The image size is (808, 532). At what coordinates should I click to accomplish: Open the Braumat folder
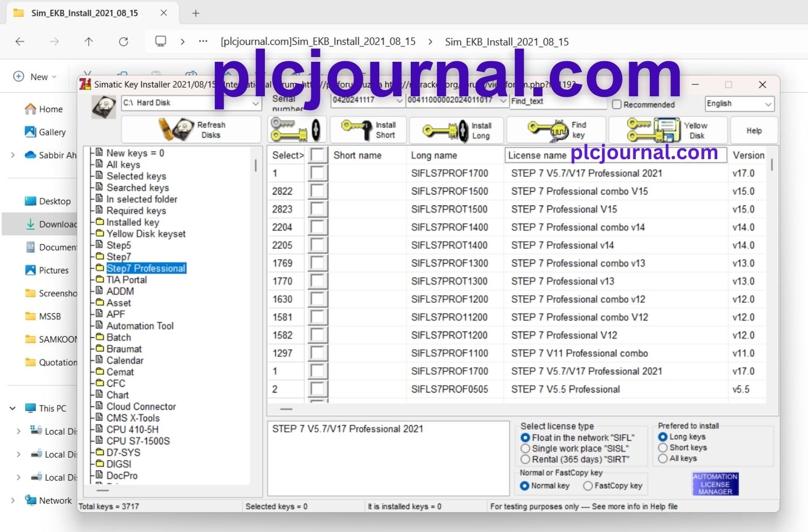point(124,349)
